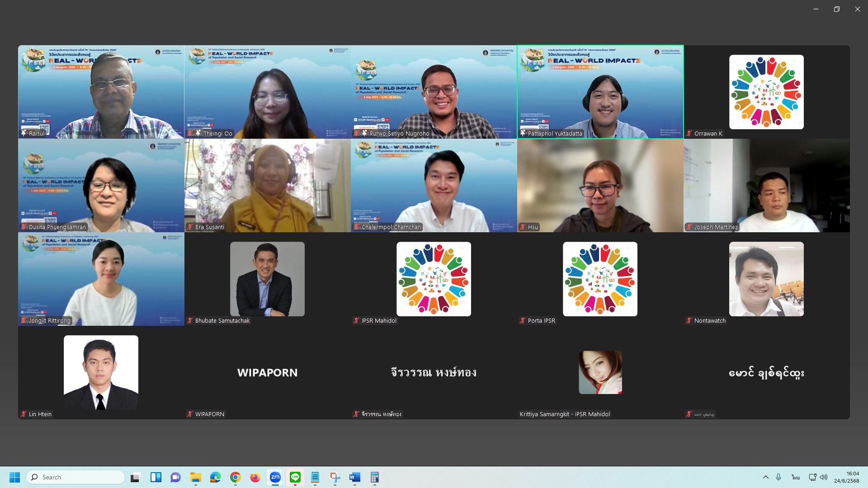This screenshot has width=868, height=488.
Task: Open Google Chrome from taskbar
Action: tap(235, 477)
